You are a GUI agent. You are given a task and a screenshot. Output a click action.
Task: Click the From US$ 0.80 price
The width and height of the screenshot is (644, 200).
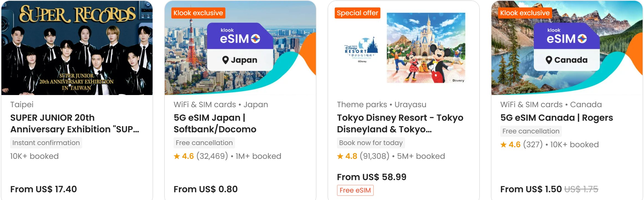coord(205,189)
